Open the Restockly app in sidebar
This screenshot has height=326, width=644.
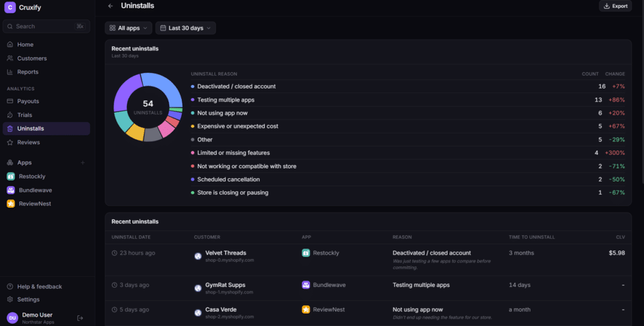tap(47, 176)
